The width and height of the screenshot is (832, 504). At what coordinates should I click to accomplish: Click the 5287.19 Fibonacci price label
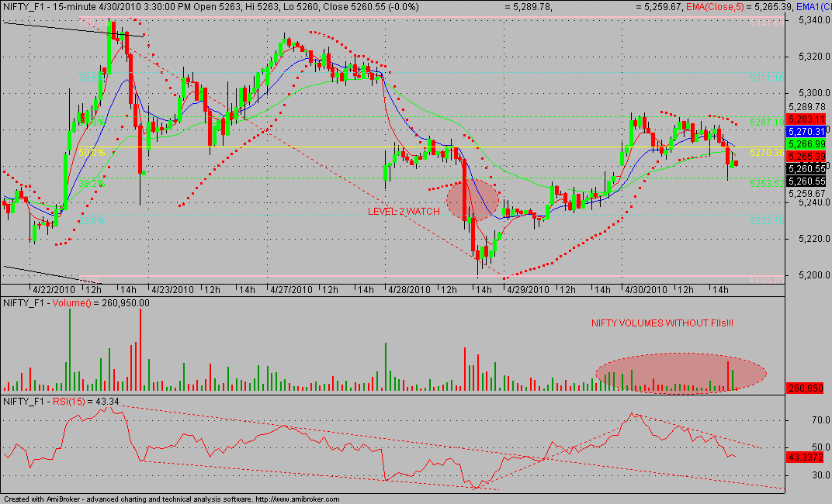[767, 123]
